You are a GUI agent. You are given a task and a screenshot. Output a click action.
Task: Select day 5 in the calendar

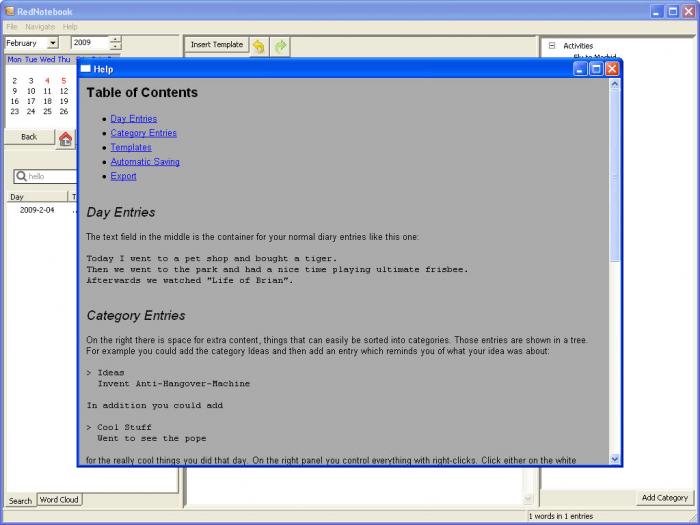[64, 81]
